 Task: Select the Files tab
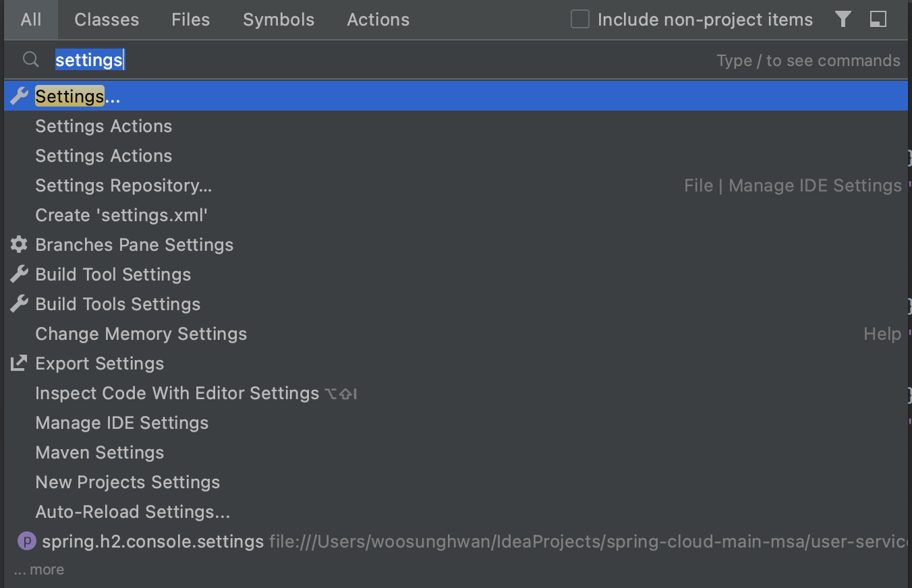pyautogui.click(x=190, y=20)
